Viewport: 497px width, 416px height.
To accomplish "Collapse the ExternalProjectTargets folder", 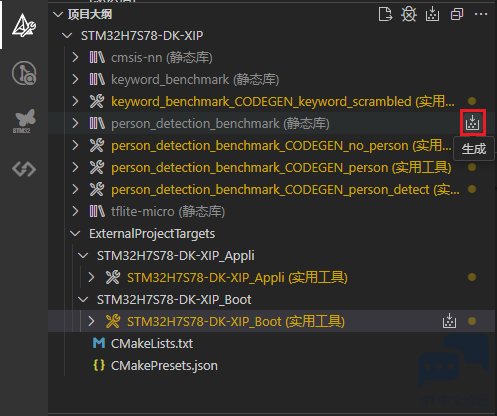I will tap(75, 234).
